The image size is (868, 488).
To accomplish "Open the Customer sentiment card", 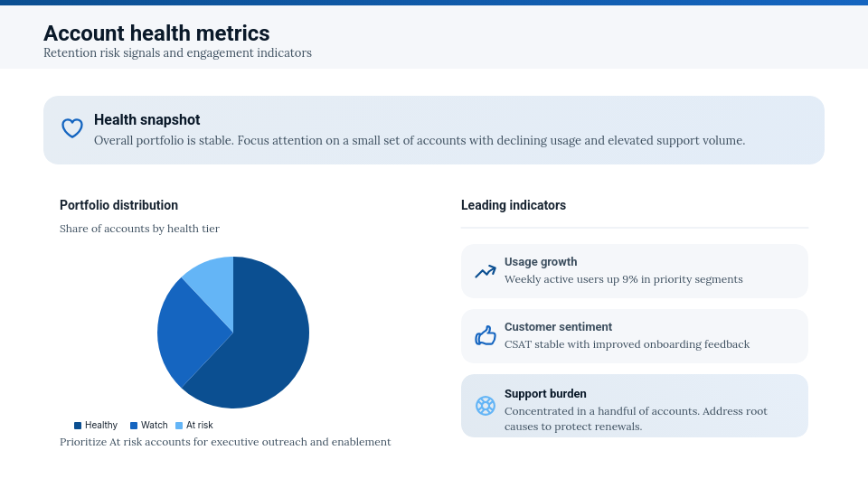I will (x=635, y=336).
